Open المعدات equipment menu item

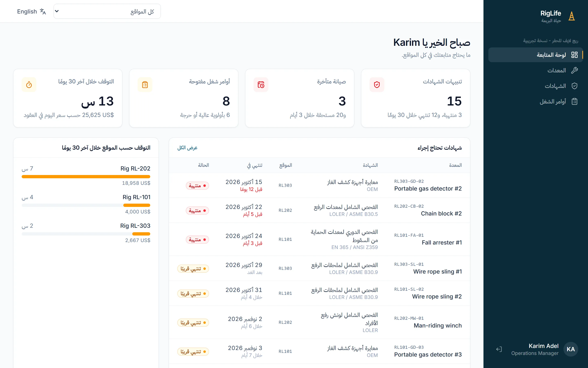pos(536,70)
